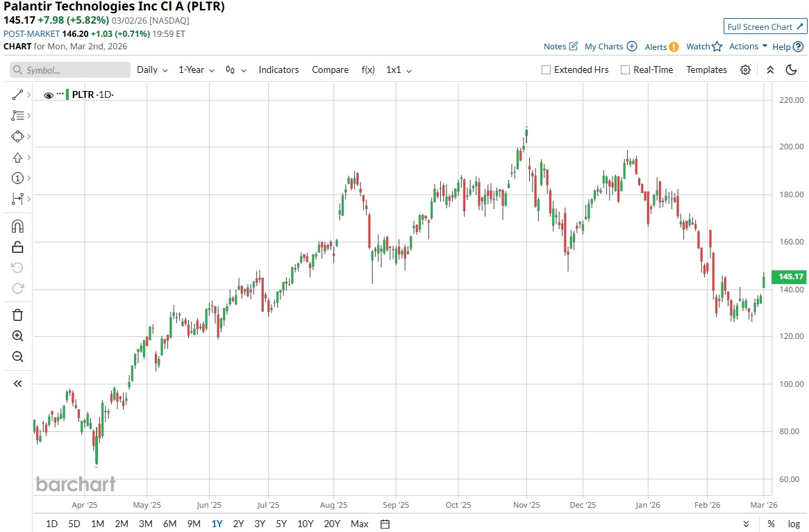Open the Daily frequency dropdown
The height and width of the screenshot is (532, 809).
pos(152,69)
